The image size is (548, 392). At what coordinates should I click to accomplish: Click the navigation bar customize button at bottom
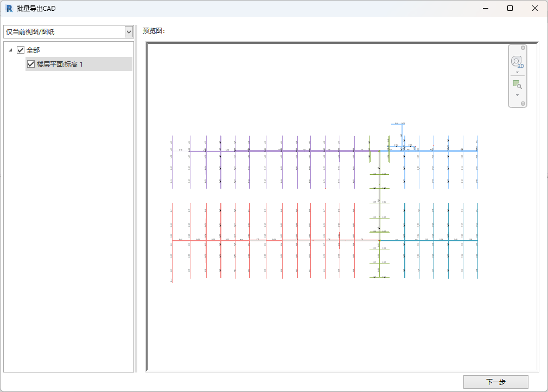(x=523, y=103)
